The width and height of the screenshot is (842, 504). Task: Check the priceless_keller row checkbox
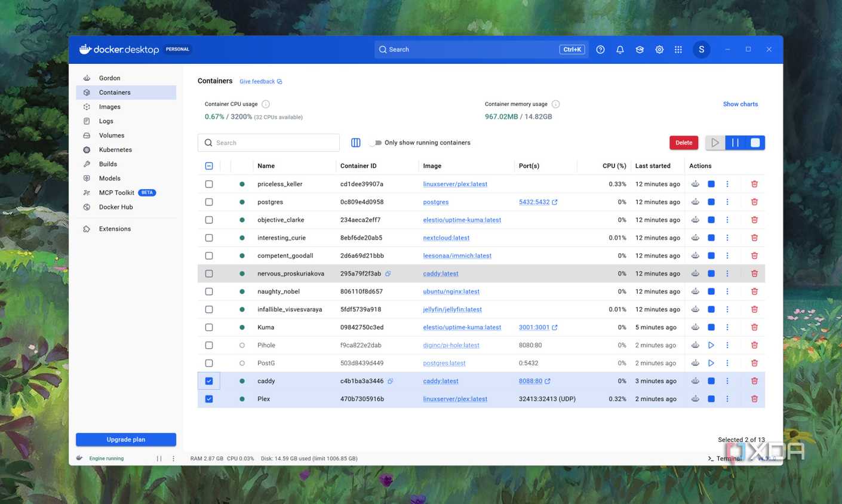(x=209, y=184)
